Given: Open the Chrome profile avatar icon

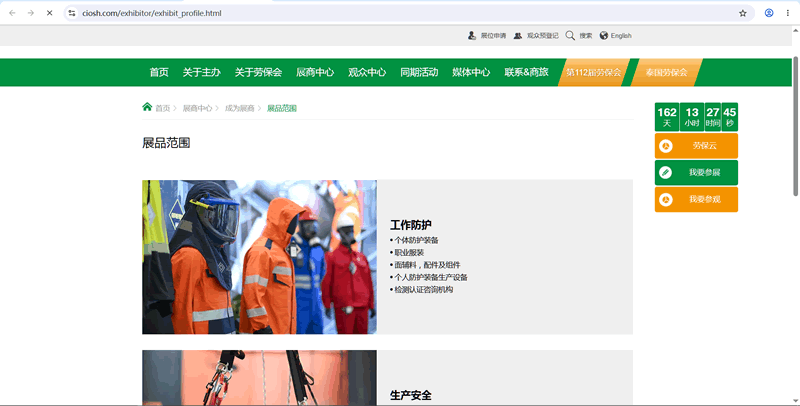Looking at the screenshot, I should 769,13.
